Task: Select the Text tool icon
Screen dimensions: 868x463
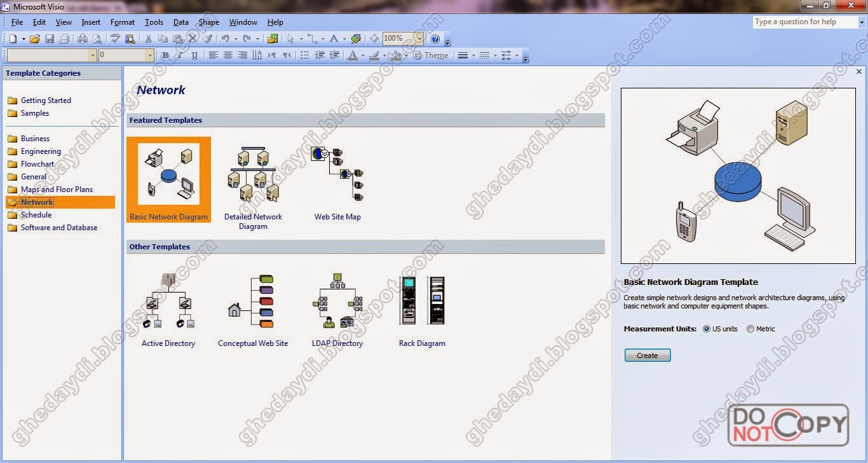Action: [x=335, y=38]
